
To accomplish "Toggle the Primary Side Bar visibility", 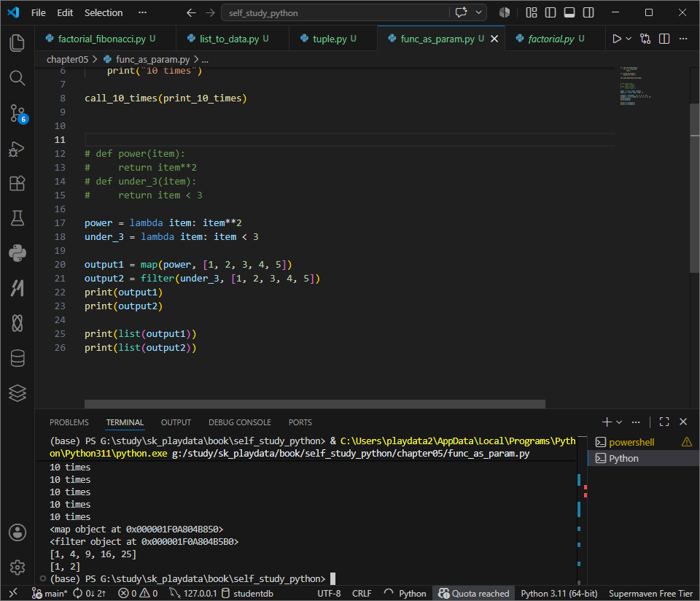I will (x=551, y=12).
